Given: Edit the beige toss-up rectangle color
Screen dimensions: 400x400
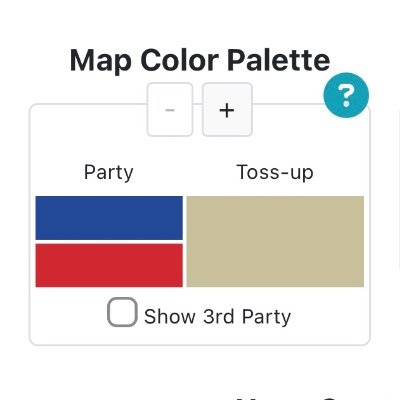Looking at the screenshot, I should (275, 242).
